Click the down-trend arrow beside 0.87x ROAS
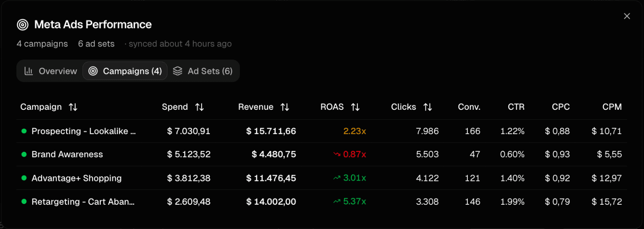644x229 pixels. [337, 155]
